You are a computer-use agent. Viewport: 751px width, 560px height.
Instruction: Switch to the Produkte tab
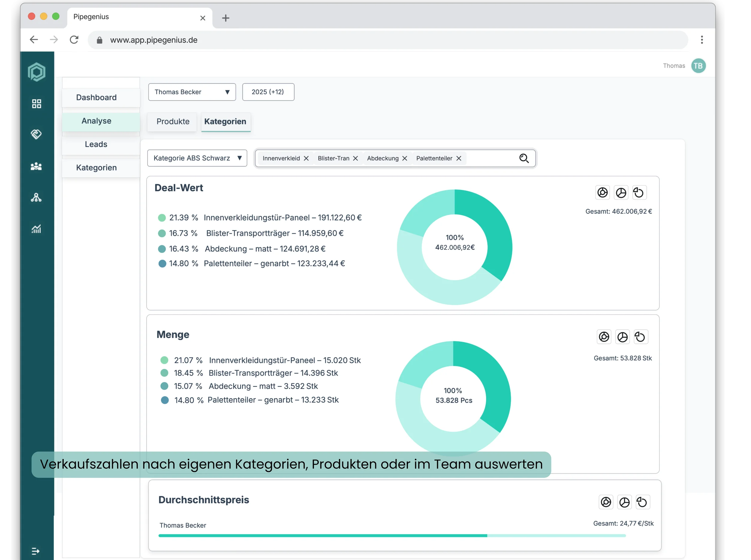tap(173, 121)
